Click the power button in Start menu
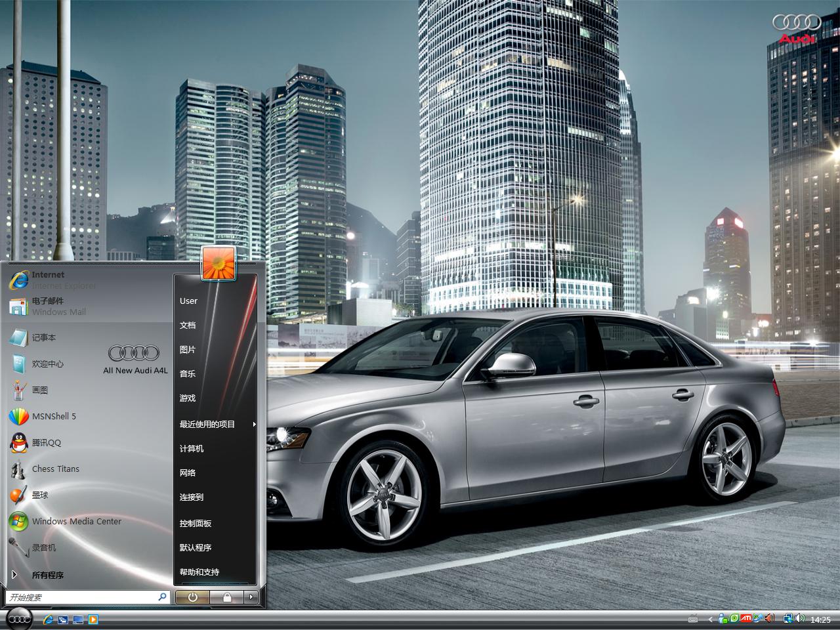This screenshot has width=840, height=630. pyautogui.click(x=192, y=597)
